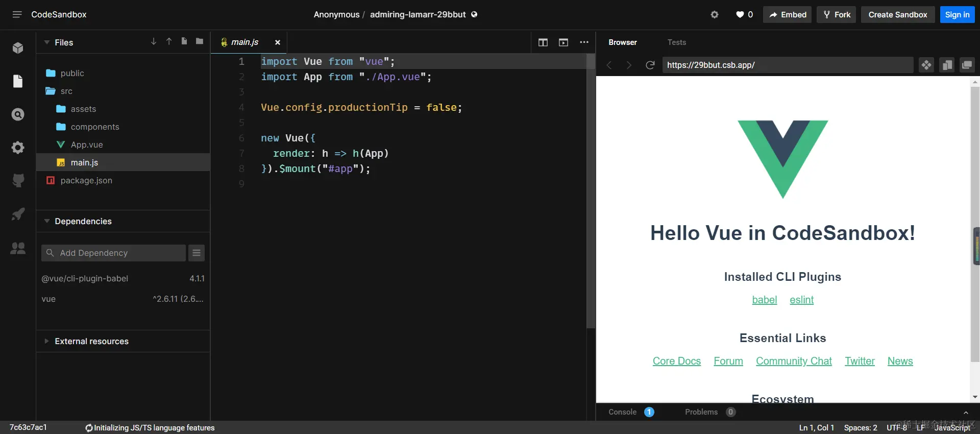980x434 pixels.
Task: Collapse the Files section
Action: pos(47,42)
